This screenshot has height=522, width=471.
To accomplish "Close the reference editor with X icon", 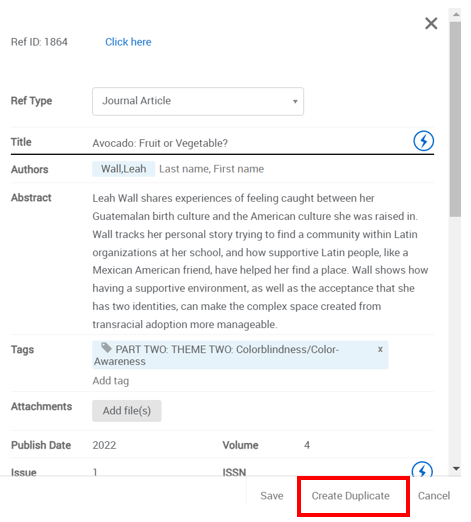I will point(431,24).
